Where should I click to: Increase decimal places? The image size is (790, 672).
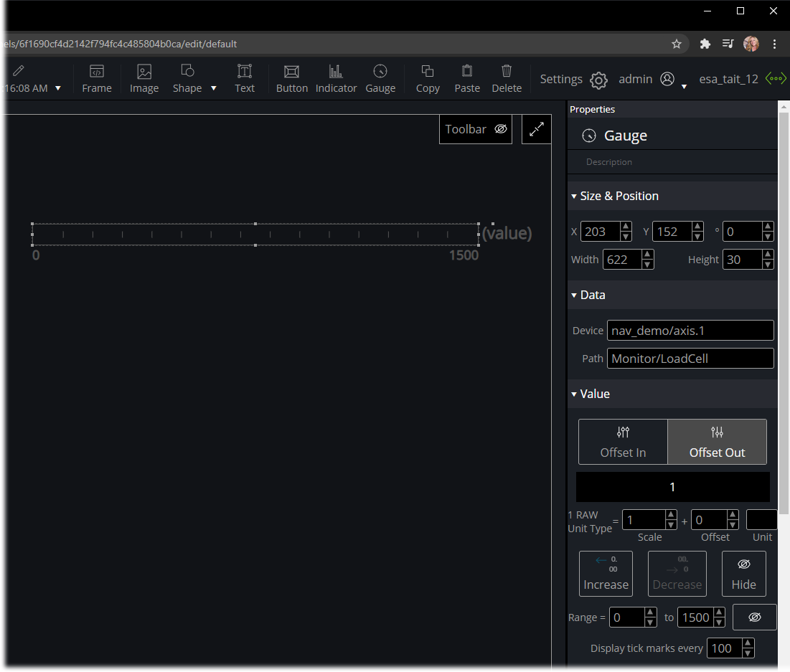(x=606, y=574)
